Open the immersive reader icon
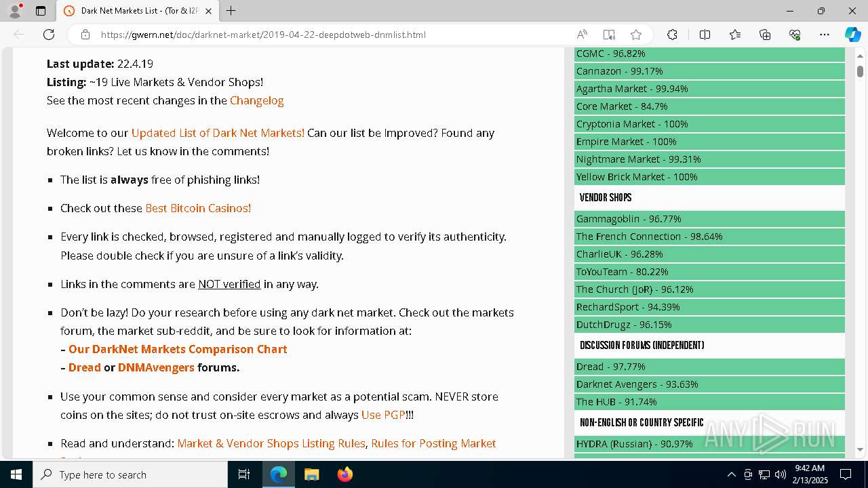The width and height of the screenshot is (868, 488). coord(609,35)
